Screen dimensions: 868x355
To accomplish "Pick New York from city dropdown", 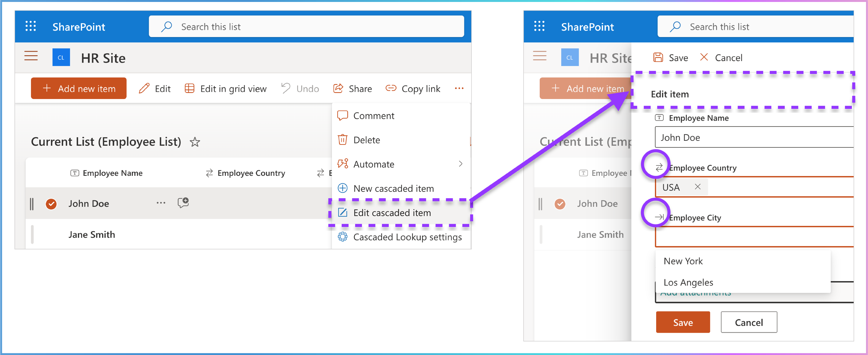I will click(x=683, y=261).
